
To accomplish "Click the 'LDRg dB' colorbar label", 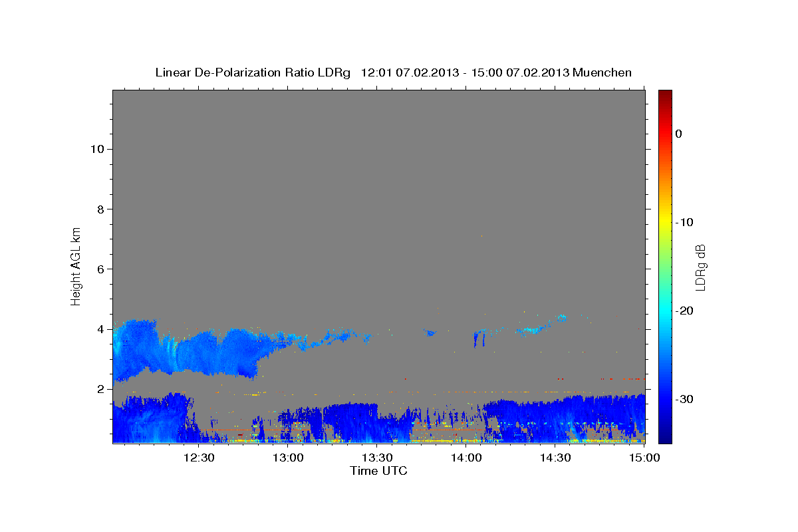I will click(x=700, y=267).
